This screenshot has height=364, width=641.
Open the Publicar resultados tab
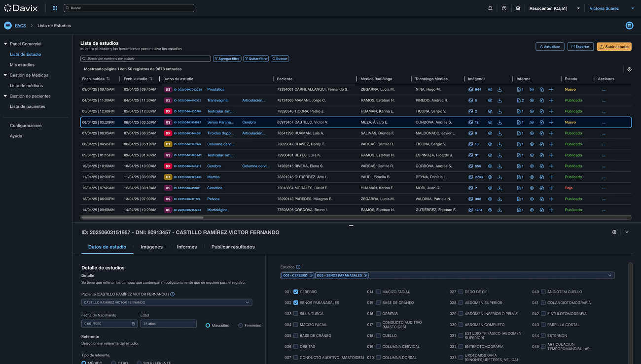point(233,247)
